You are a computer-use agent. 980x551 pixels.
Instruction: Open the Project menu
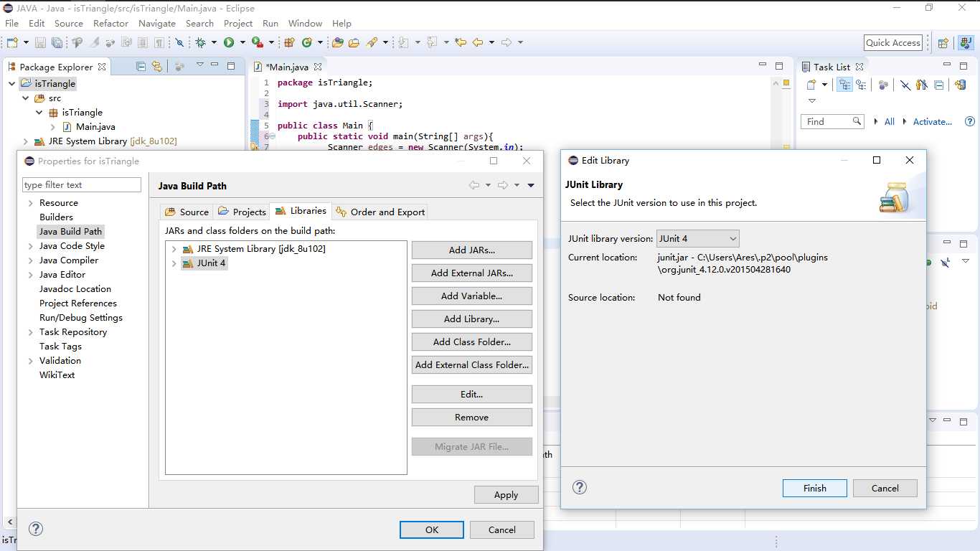(238, 23)
